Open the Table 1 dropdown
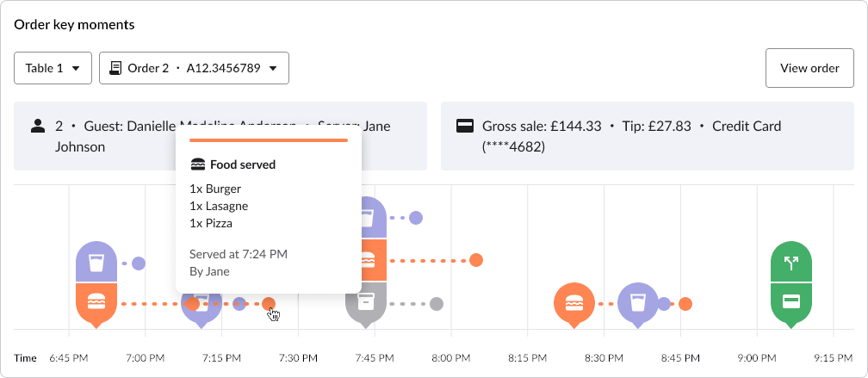This screenshot has width=868, height=378. pyautogui.click(x=53, y=68)
